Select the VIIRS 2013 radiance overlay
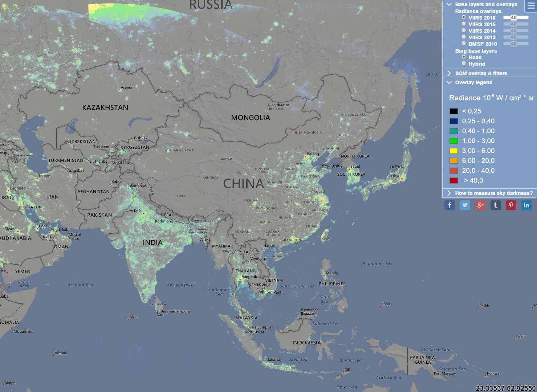The height and width of the screenshot is (392, 537). pyautogui.click(x=464, y=37)
